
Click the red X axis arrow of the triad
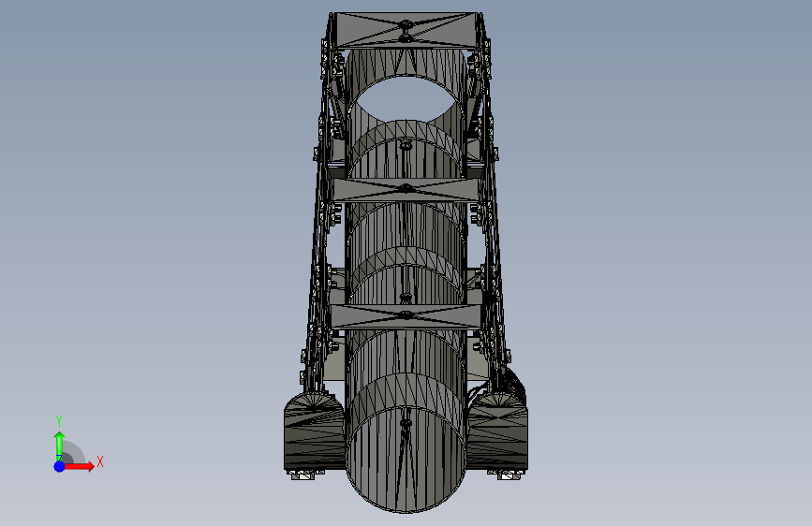click(79, 466)
